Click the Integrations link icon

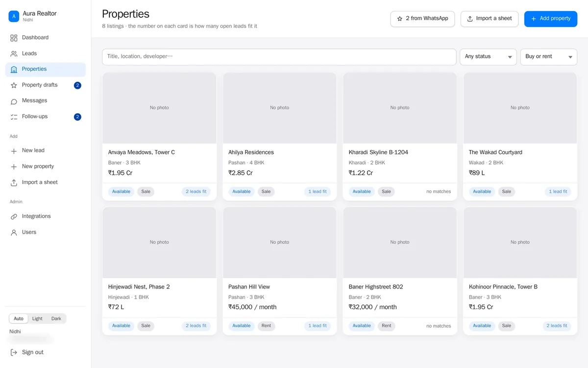tap(14, 216)
